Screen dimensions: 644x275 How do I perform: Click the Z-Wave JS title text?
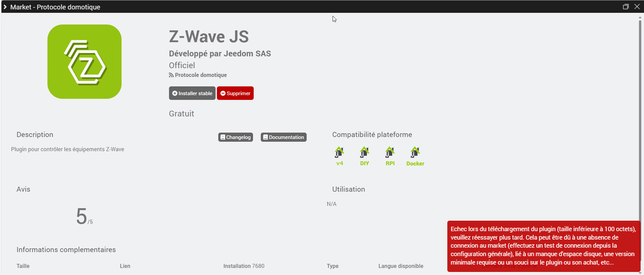pos(209,36)
